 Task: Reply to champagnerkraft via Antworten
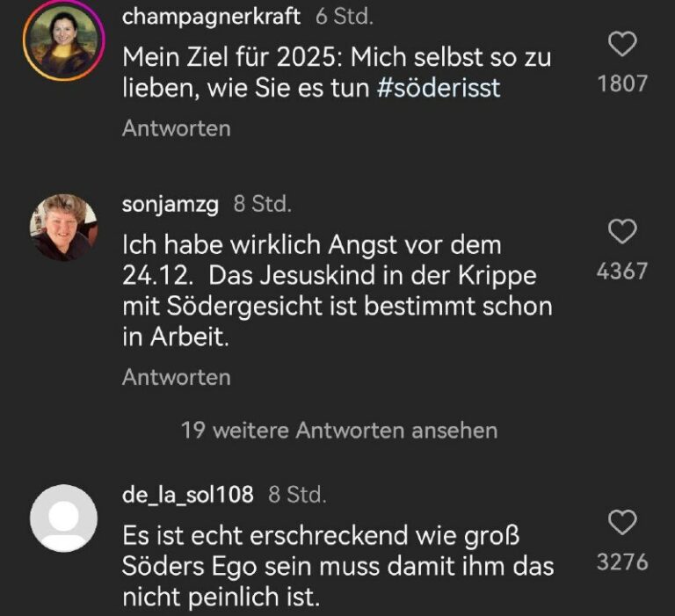177,128
